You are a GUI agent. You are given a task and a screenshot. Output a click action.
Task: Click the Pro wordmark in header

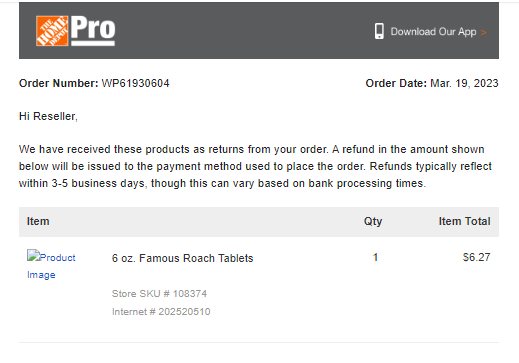[x=93, y=31]
